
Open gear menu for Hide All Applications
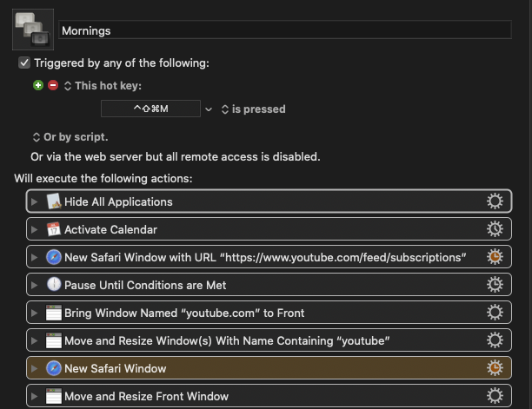[495, 201]
